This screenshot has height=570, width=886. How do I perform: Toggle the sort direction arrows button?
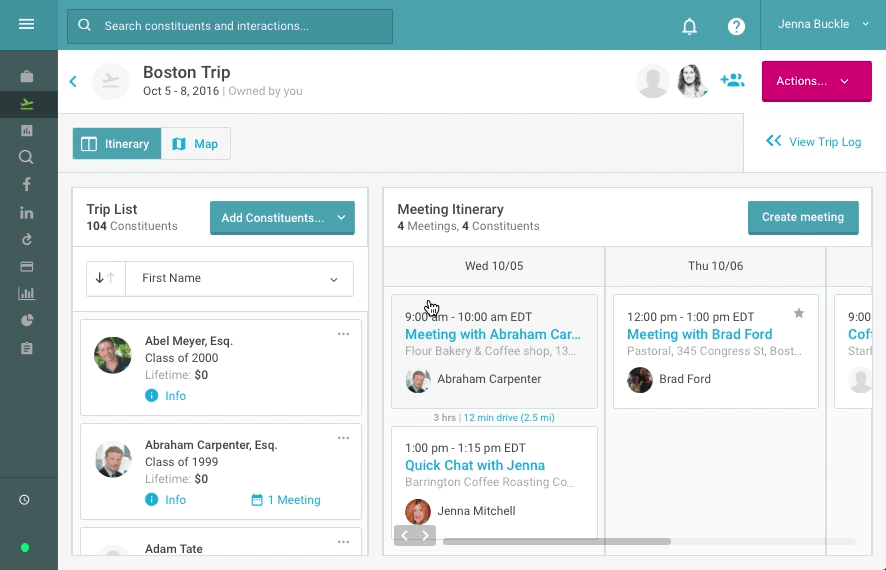pos(105,279)
